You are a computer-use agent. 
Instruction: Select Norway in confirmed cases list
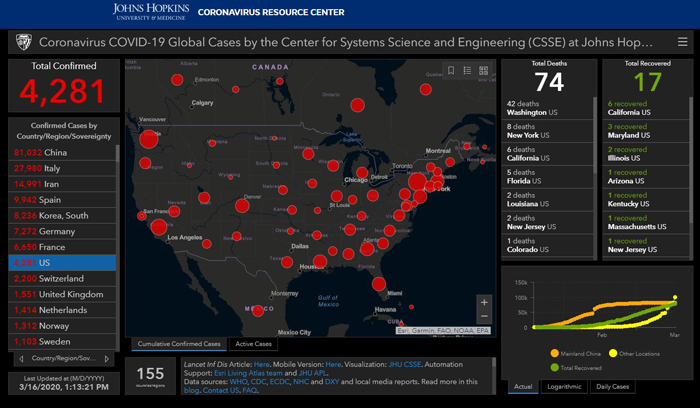pos(62,326)
